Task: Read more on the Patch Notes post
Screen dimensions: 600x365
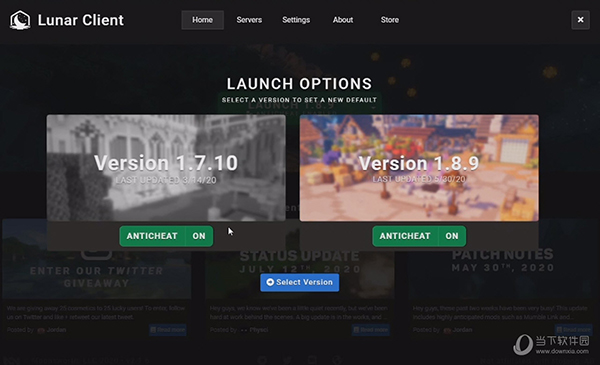Action: click(574, 330)
